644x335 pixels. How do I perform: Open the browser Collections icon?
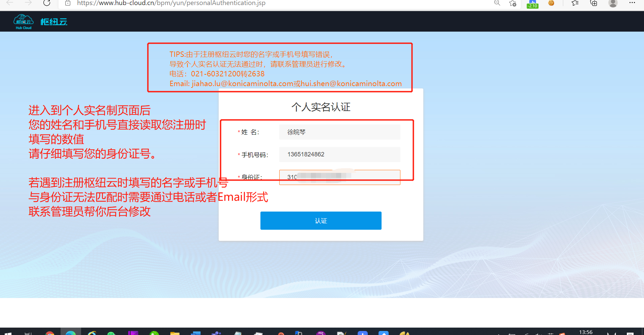pos(594,3)
